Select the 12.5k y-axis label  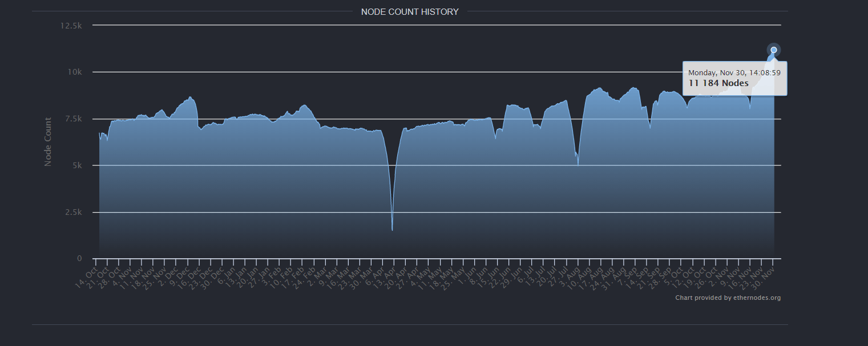click(x=71, y=26)
